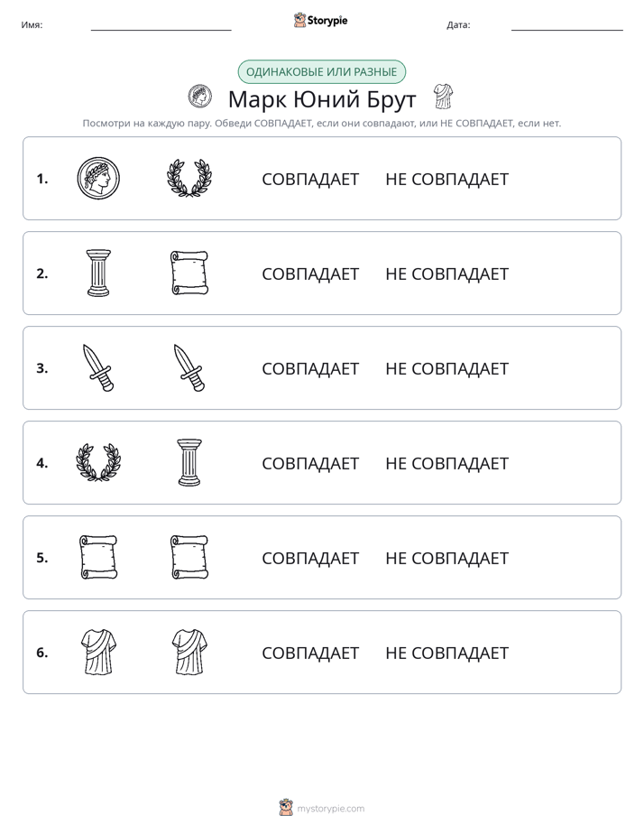Select the laurel wreath icon in row 4
The image size is (644, 834).
pyautogui.click(x=98, y=462)
